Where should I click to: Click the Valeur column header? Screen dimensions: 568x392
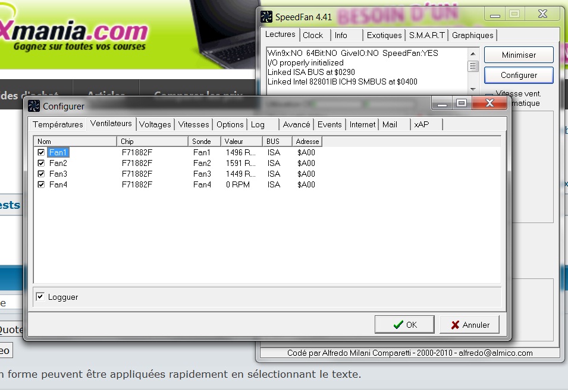click(241, 142)
